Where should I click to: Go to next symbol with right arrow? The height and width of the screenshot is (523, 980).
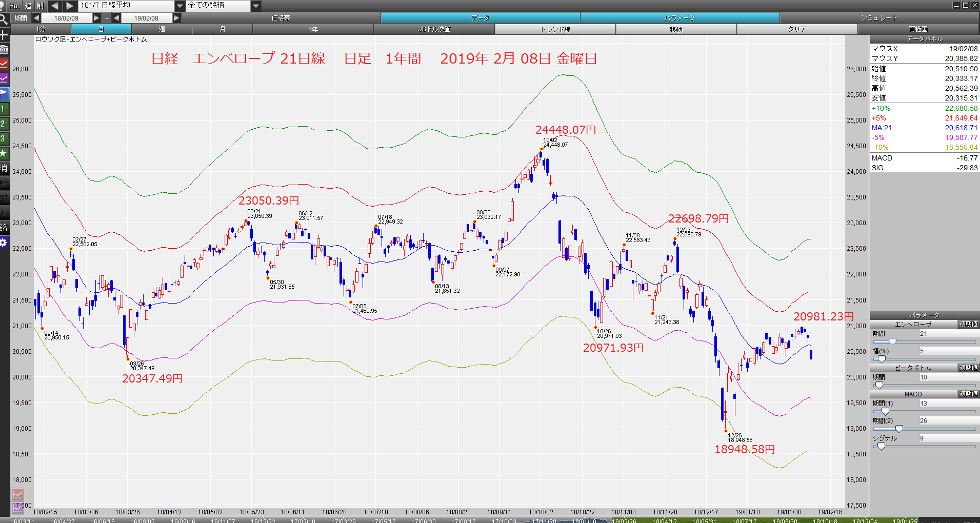point(70,6)
